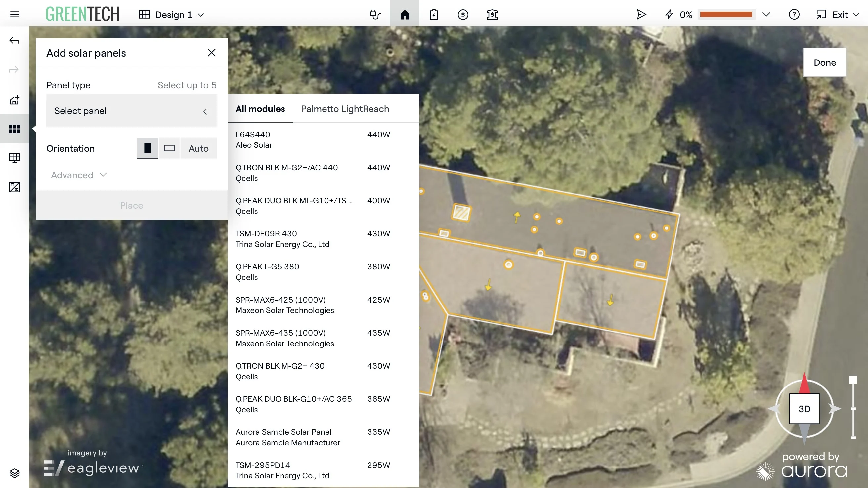
Task: Open the pricing dollar icon
Action: coord(463,15)
